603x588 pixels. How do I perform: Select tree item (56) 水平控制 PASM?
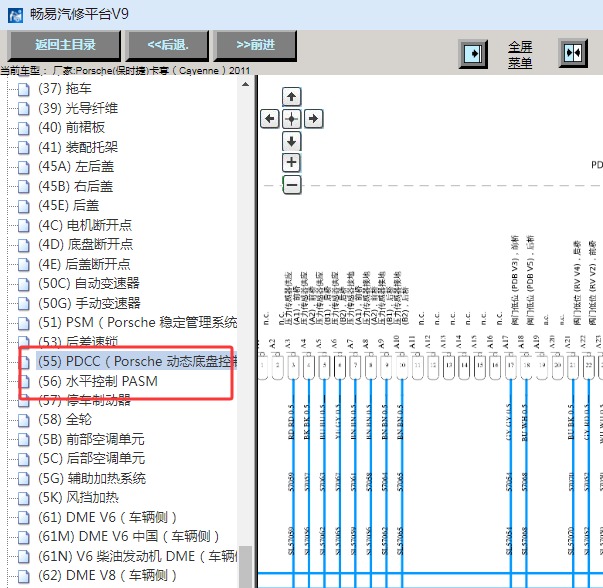pos(98,381)
